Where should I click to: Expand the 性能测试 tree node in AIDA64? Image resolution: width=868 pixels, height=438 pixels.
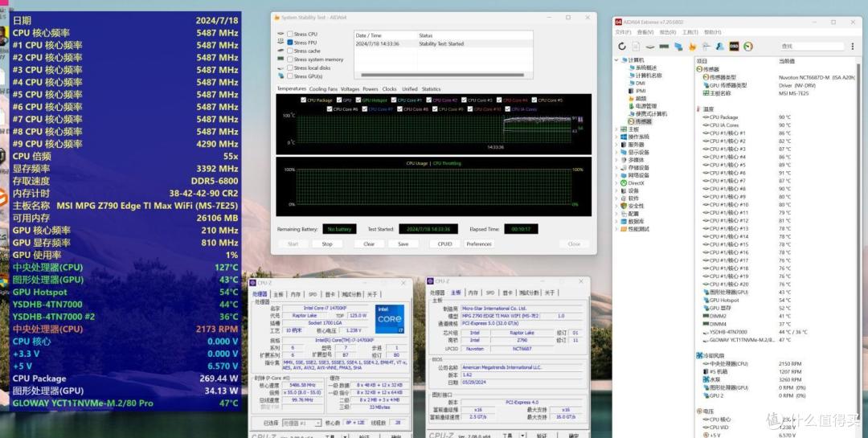point(616,229)
